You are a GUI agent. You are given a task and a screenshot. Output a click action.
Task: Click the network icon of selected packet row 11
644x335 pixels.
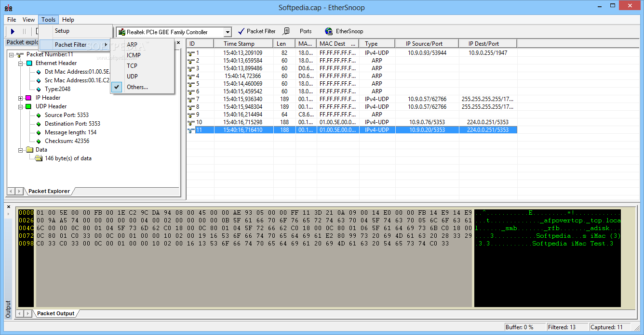pyautogui.click(x=191, y=130)
